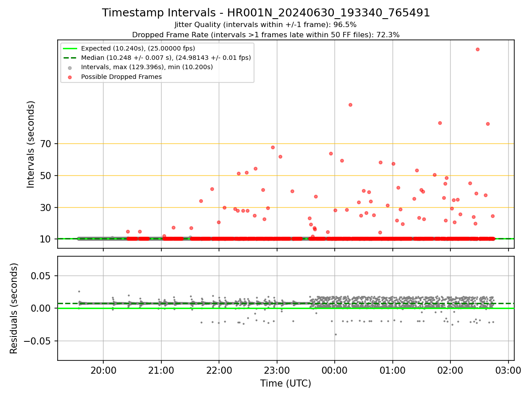
Task: Click the dashed dark green legend line sample
Action: tap(70, 58)
